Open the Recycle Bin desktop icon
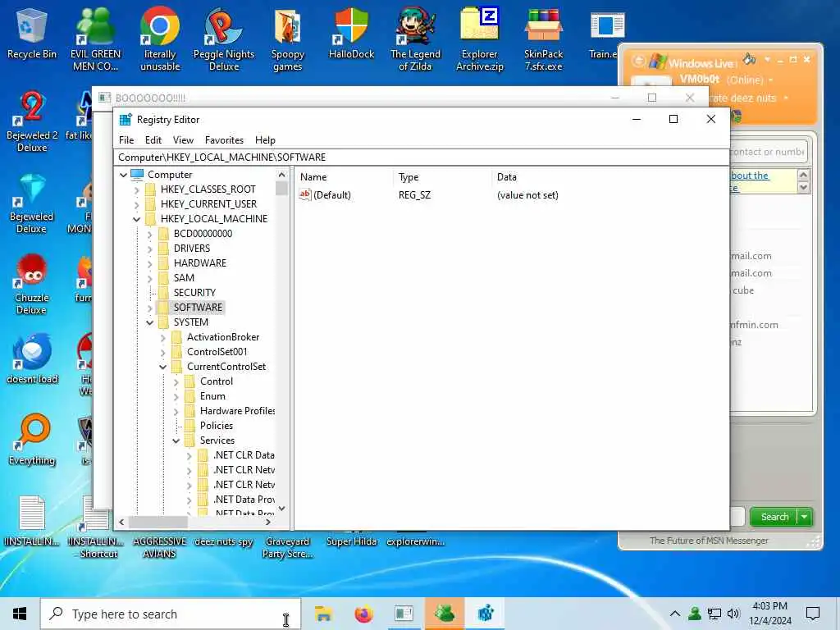This screenshot has height=630, width=840. point(32,33)
